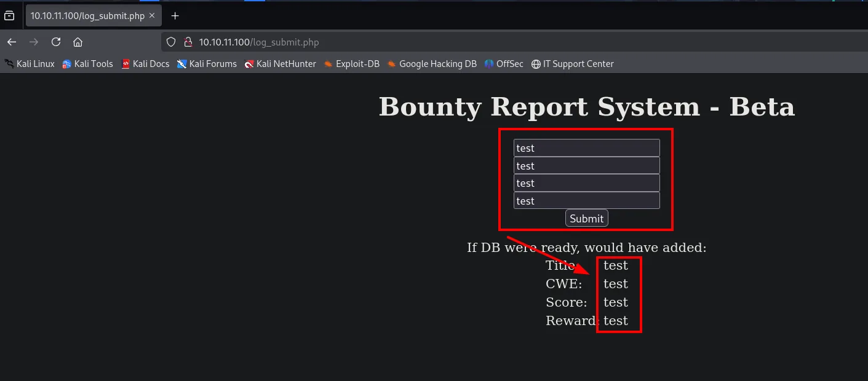Open the Google Hacking DB bookmark
This screenshot has width=868, height=381.
pyautogui.click(x=432, y=64)
